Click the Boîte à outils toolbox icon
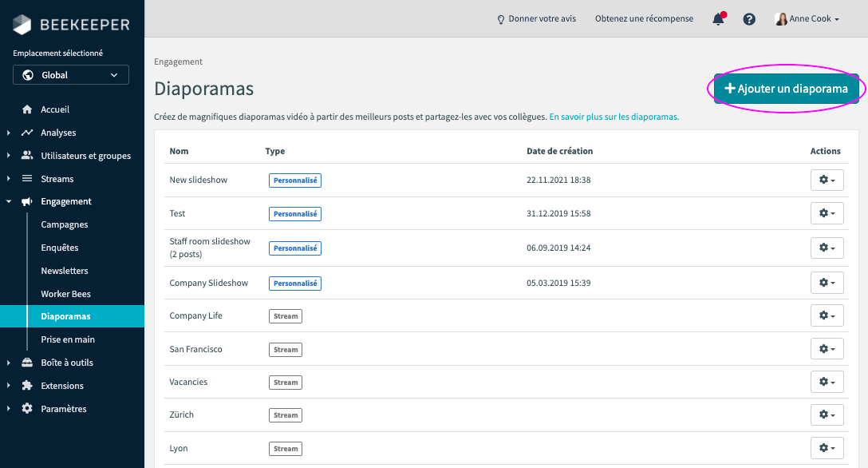 click(x=26, y=363)
